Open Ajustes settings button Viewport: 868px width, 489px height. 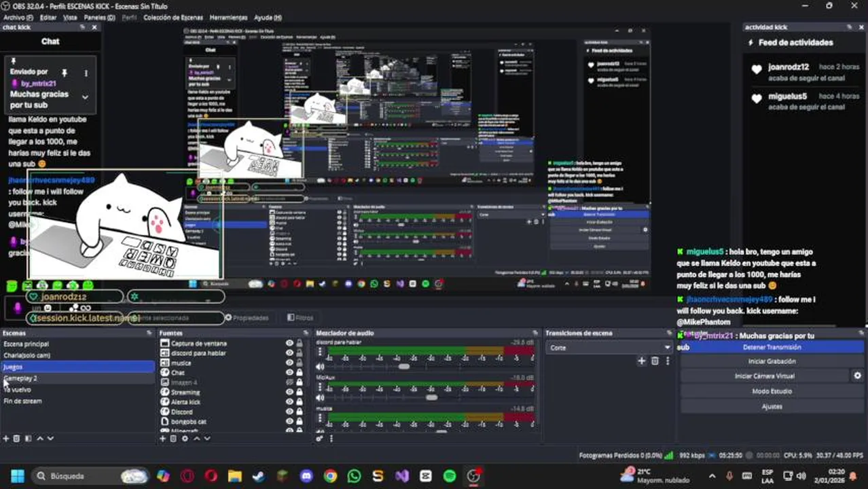[x=772, y=406]
